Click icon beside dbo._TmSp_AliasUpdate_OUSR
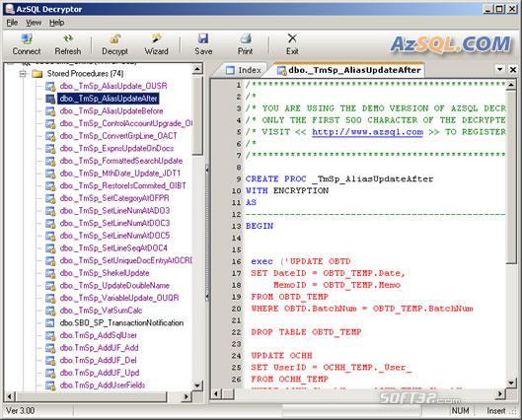The image size is (522, 420). (50, 86)
